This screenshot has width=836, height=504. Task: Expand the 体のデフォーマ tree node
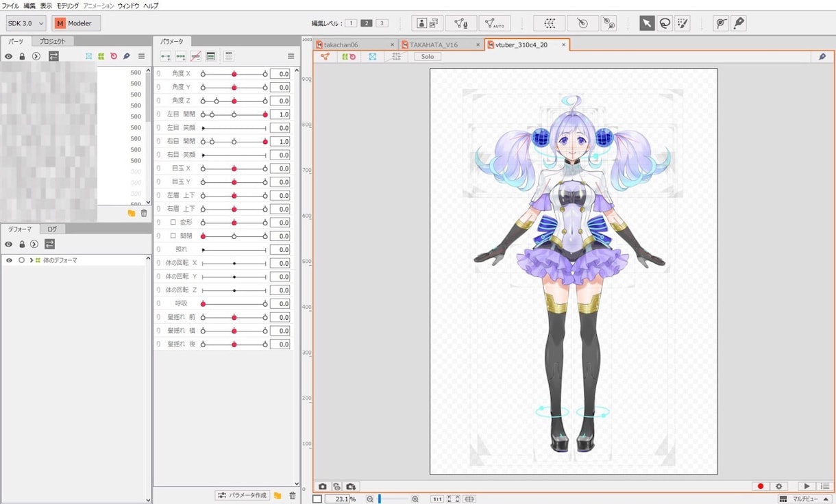coord(31,260)
